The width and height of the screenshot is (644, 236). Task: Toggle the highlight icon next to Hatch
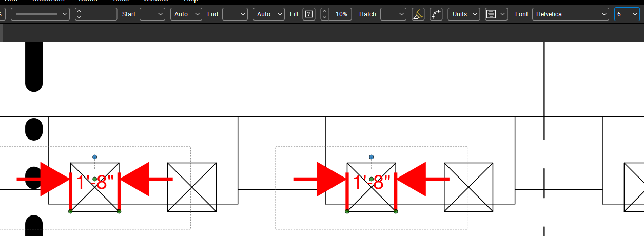click(x=418, y=14)
